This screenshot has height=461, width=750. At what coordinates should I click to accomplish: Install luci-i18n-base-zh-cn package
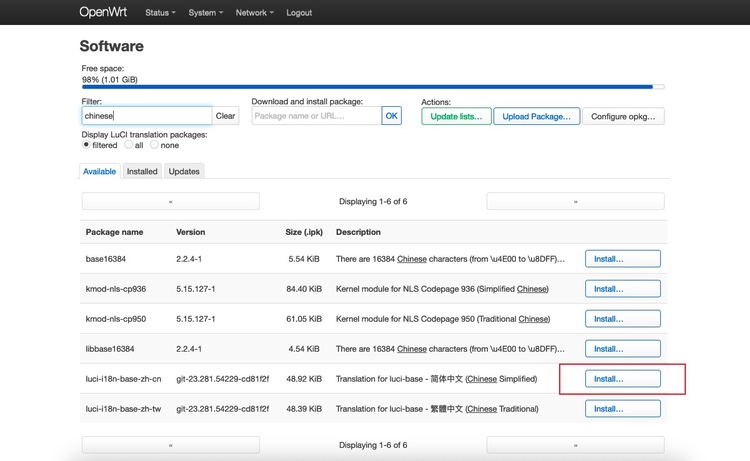coord(622,379)
